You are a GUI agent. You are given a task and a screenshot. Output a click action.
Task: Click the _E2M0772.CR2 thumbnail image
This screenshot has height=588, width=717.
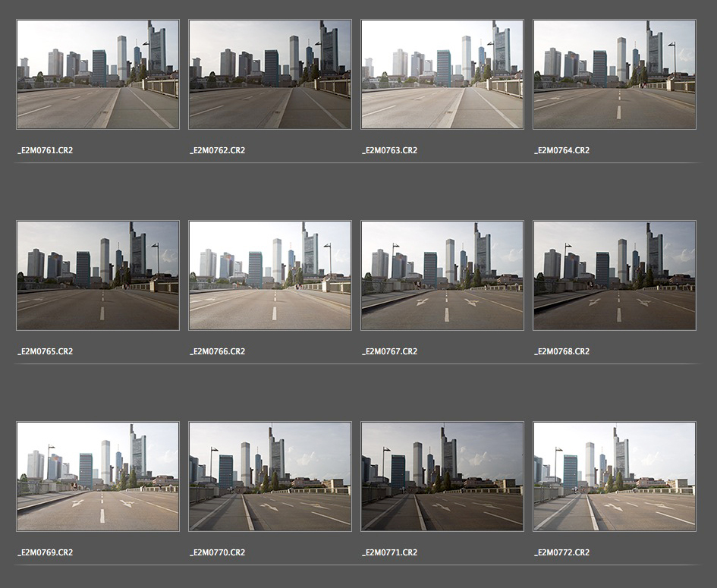pyautogui.click(x=615, y=476)
